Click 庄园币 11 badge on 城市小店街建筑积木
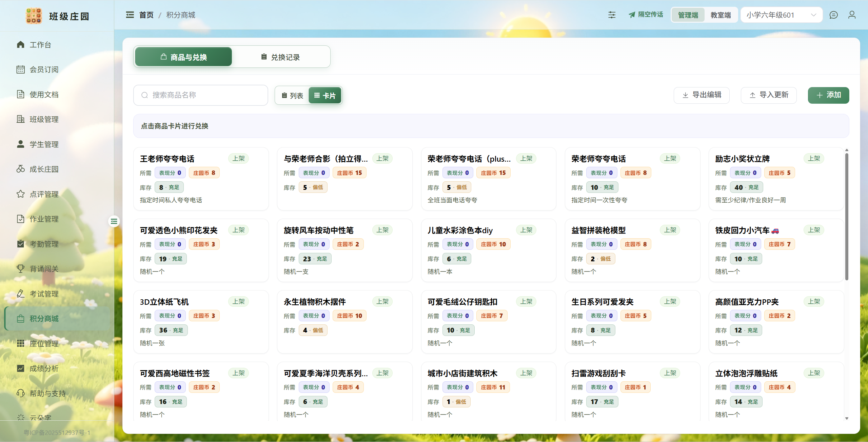 (493, 387)
